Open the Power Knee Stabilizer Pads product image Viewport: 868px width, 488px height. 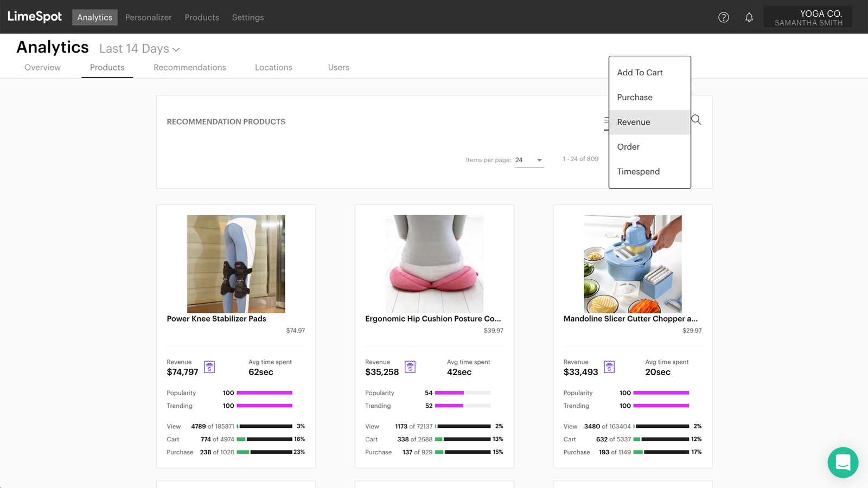pyautogui.click(x=236, y=264)
